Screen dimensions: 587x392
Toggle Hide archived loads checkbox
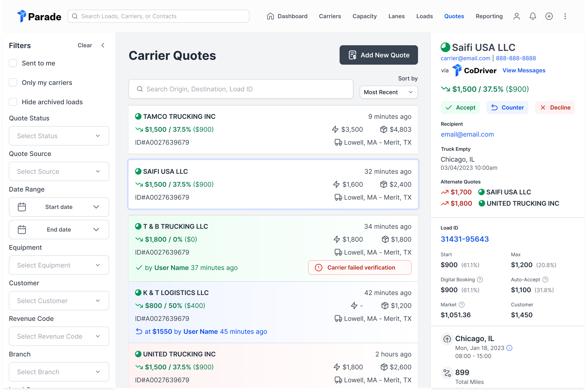click(13, 102)
